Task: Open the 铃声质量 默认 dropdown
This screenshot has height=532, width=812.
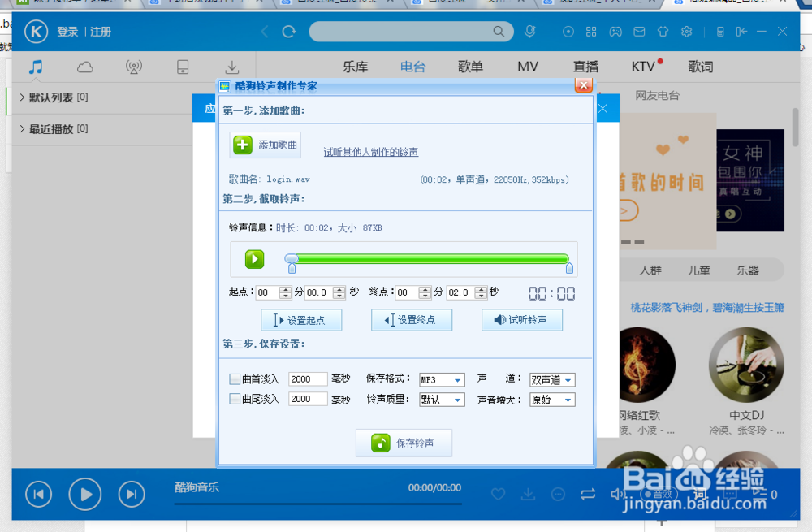Action: pyautogui.click(x=442, y=400)
